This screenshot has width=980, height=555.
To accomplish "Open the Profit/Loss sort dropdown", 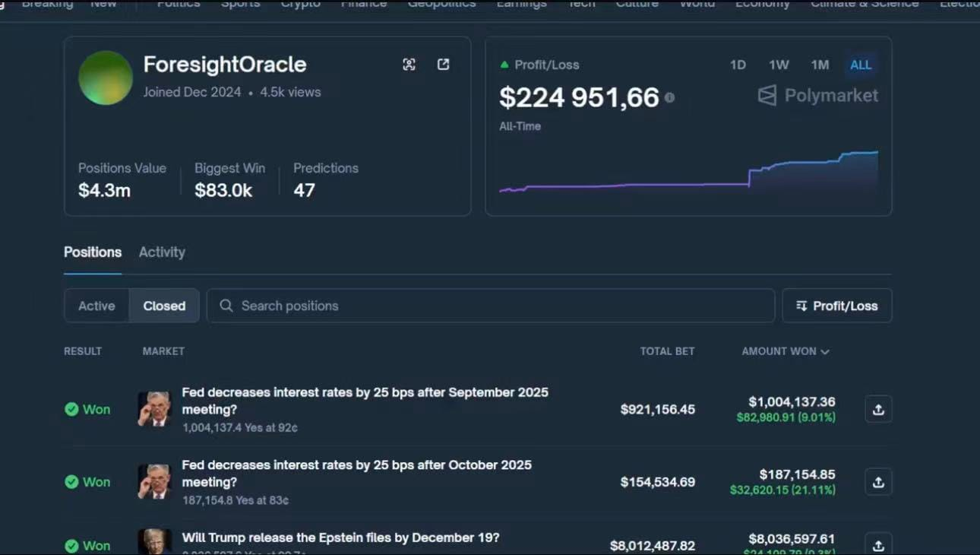I will [x=836, y=306].
